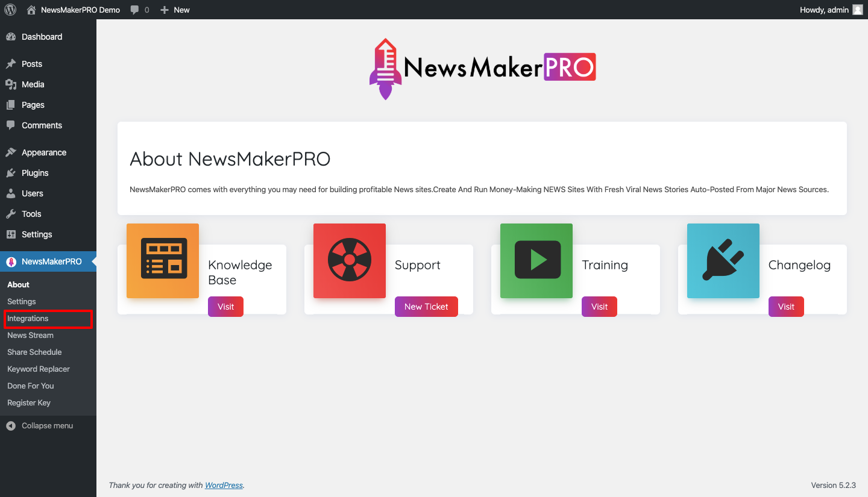
Task: Click the Pages document icon
Action: click(11, 105)
